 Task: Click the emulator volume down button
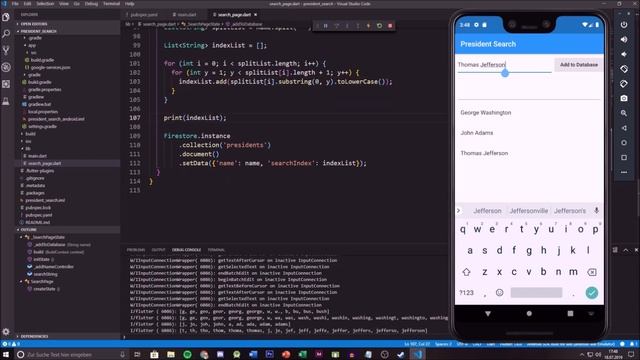tap(624, 54)
